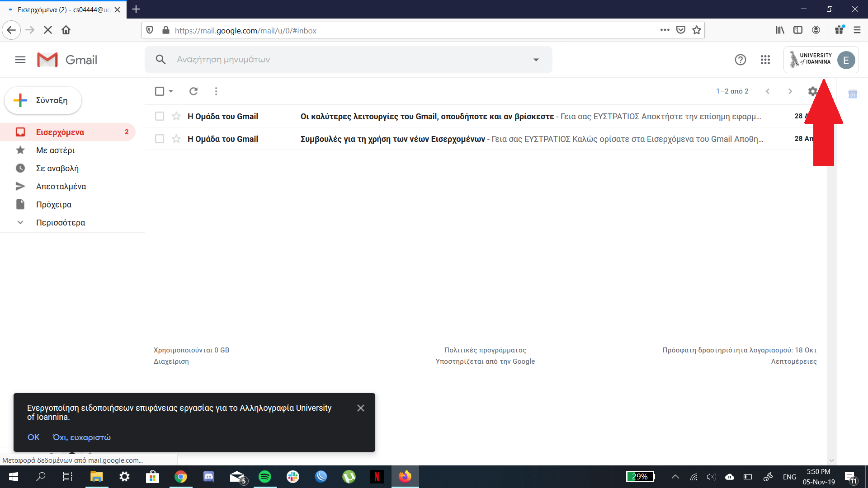
Task: Open Spotify from the taskbar
Action: pos(265,477)
